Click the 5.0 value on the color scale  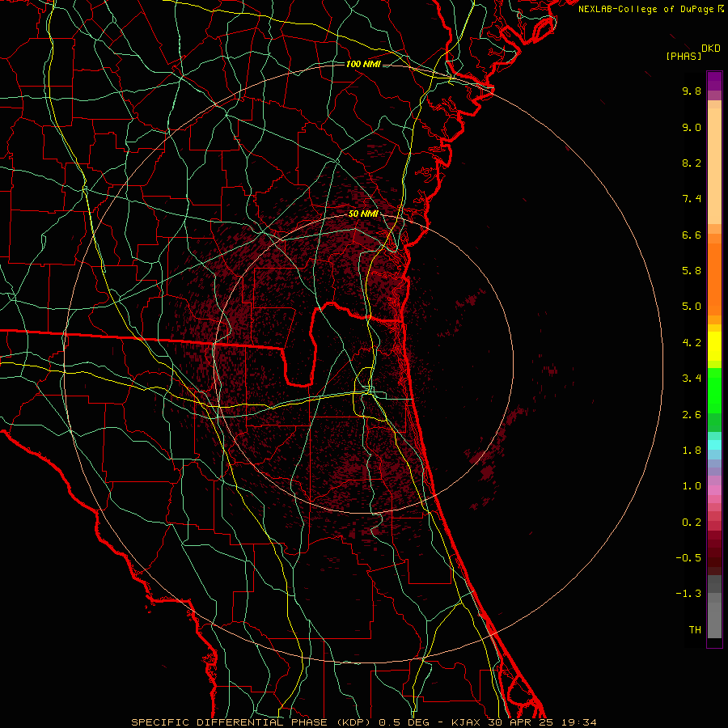(692, 307)
